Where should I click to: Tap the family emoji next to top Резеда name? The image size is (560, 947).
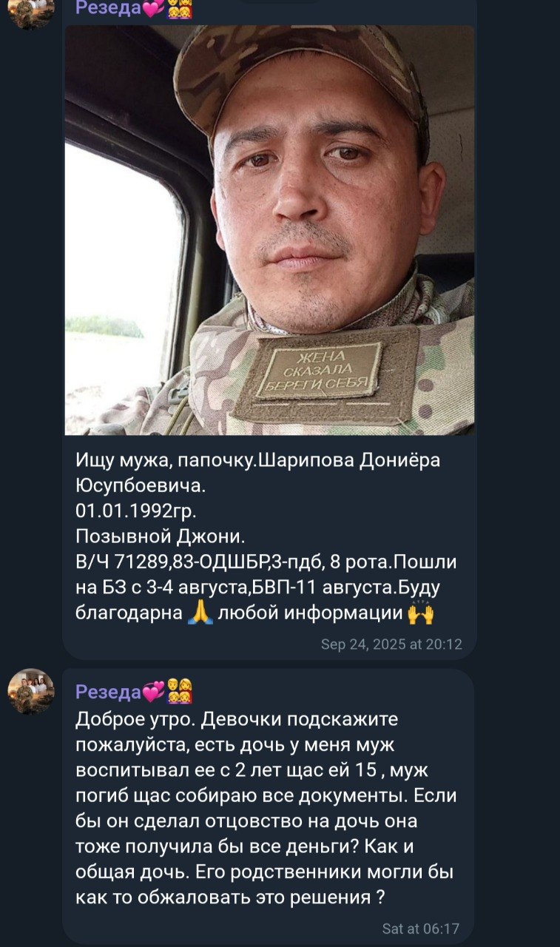click(x=180, y=10)
